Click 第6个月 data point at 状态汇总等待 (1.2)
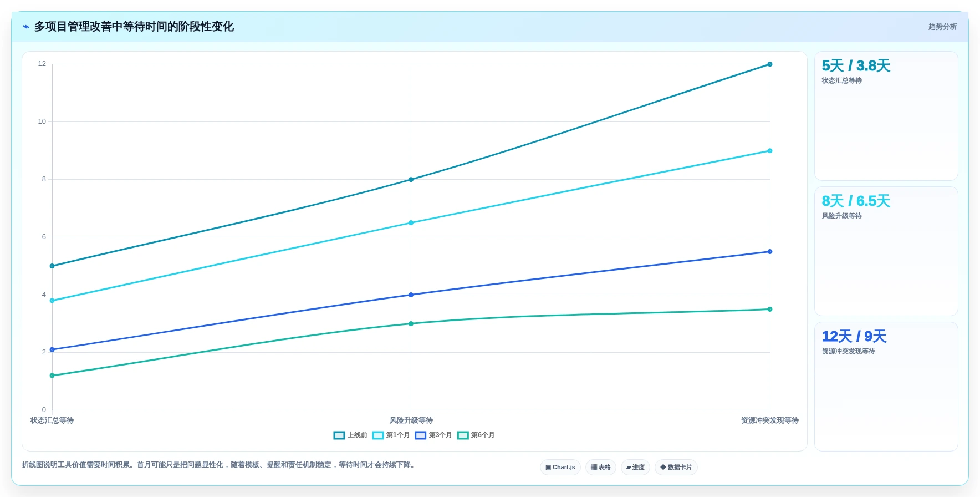This screenshot has height=497, width=980. point(52,376)
